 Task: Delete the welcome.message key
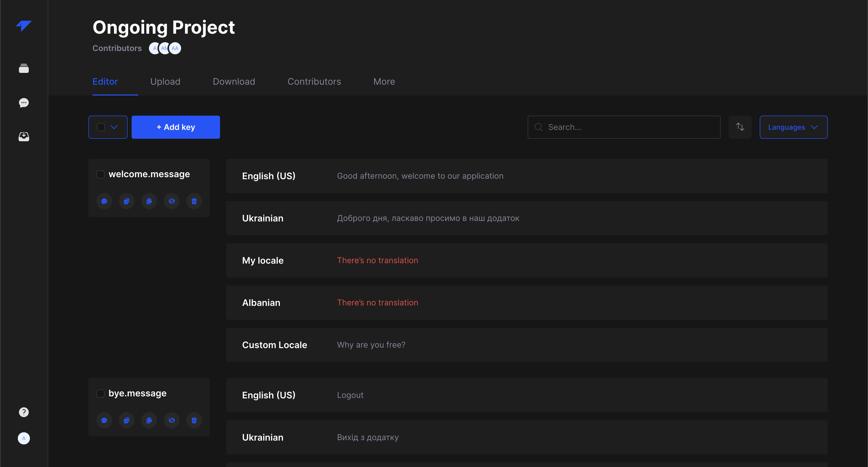click(x=194, y=201)
